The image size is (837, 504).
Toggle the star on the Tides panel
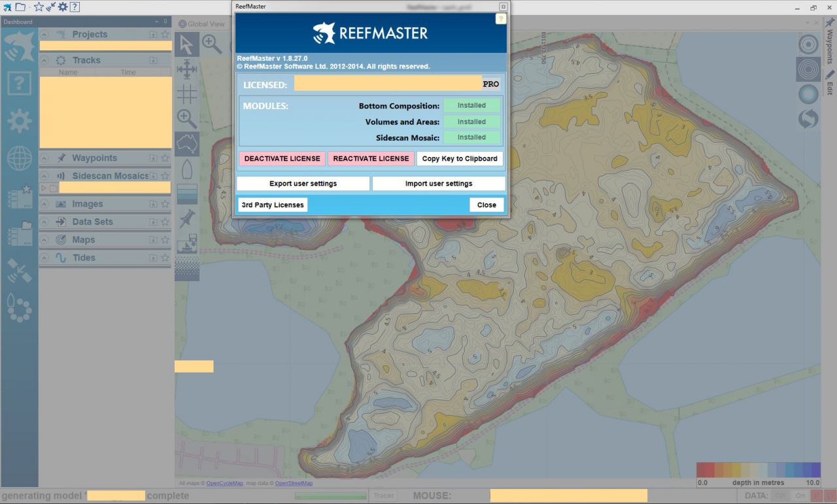[x=165, y=258]
